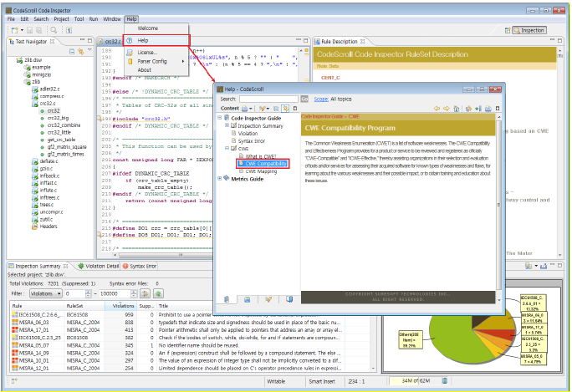Viewport: 572px width, 392px height.
Task: Click the green refresh filter icon
Action: click(158, 293)
